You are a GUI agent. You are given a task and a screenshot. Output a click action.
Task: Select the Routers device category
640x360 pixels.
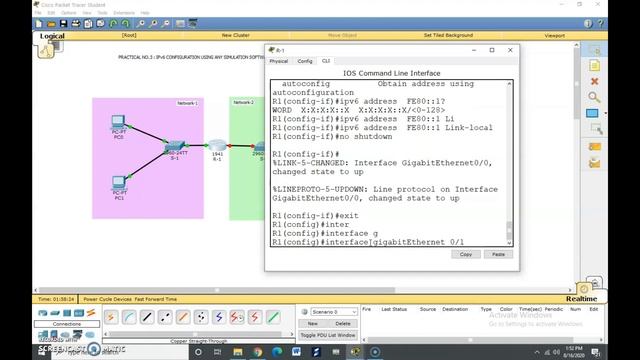[43, 313]
